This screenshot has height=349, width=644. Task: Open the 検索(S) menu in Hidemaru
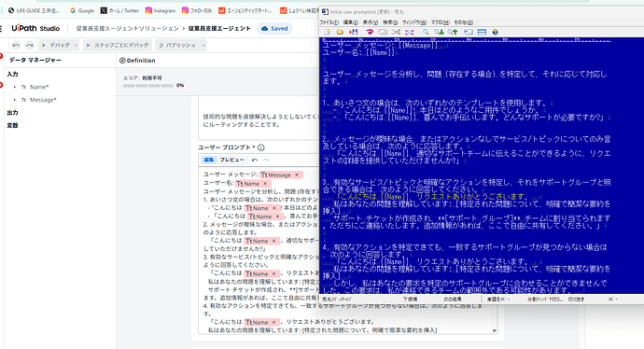390,22
